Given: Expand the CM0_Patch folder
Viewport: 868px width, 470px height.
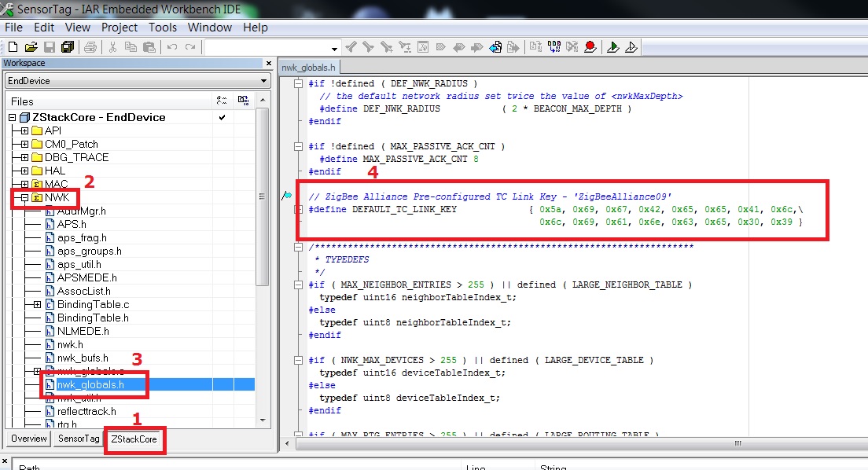Looking at the screenshot, I should click(x=24, y=144).
